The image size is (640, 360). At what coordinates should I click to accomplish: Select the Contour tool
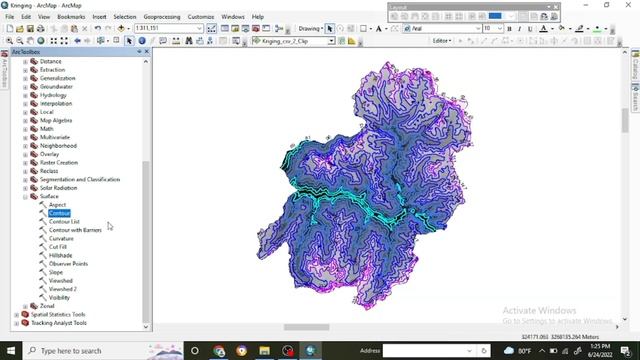click(x=59, y=213)
